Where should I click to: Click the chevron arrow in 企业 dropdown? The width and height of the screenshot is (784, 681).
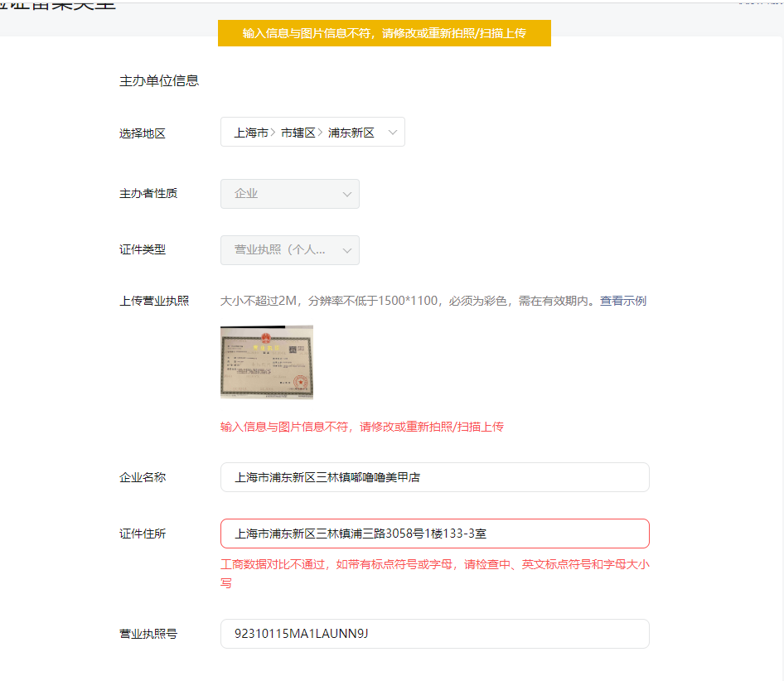click(347, 195)
